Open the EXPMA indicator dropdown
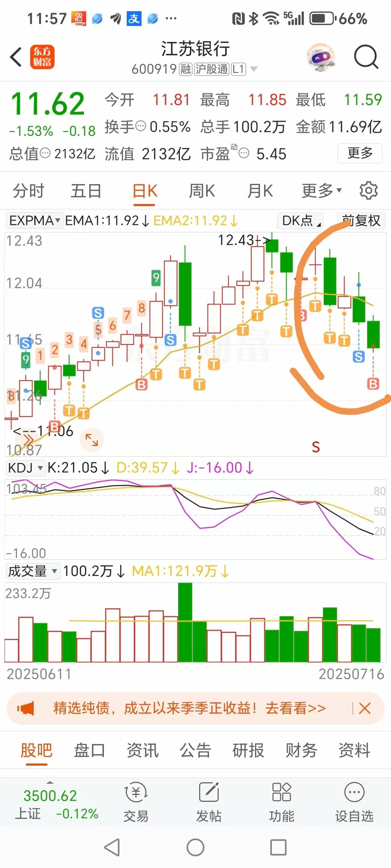Image resolution: width=391 pixels, height=868 pixels. pos(34,220)
